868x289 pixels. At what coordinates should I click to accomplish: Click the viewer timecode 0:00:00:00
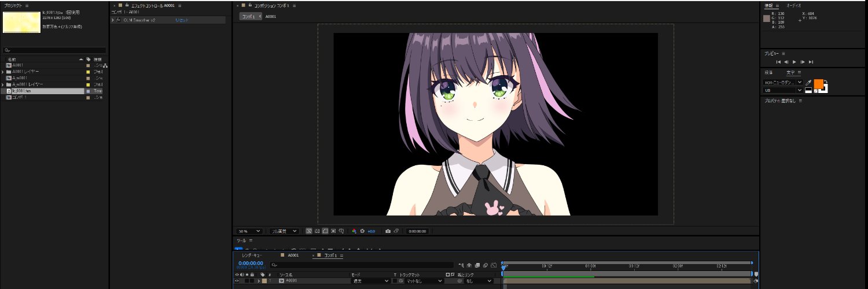417,231
